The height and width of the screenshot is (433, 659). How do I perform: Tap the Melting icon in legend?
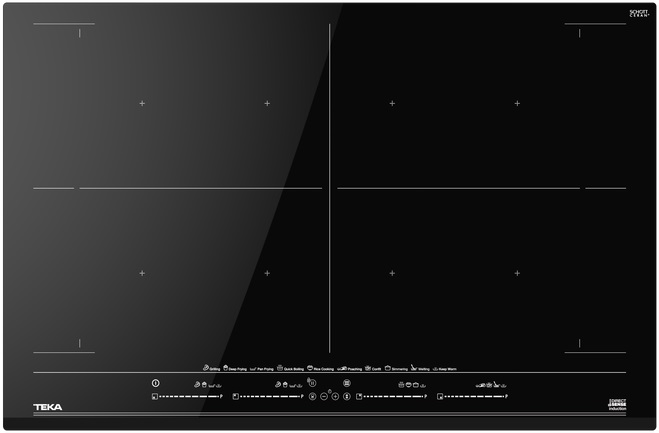click(413, 368)
